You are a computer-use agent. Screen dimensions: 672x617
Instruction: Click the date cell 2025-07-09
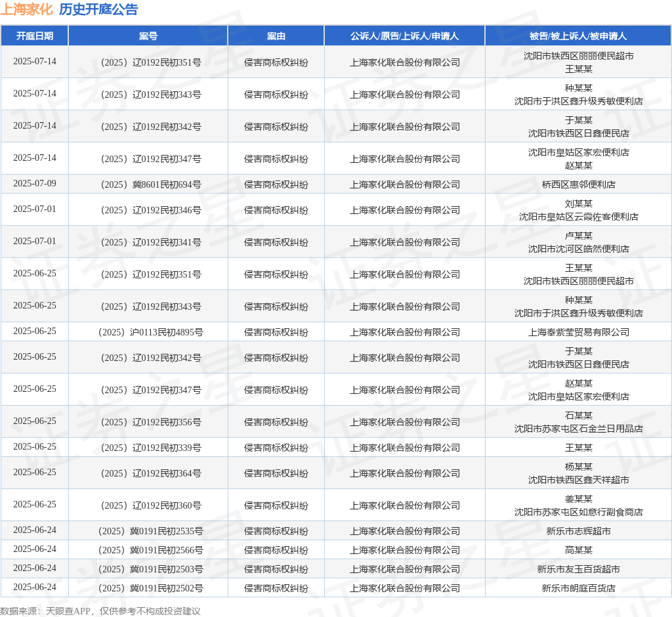coord(35,184)
